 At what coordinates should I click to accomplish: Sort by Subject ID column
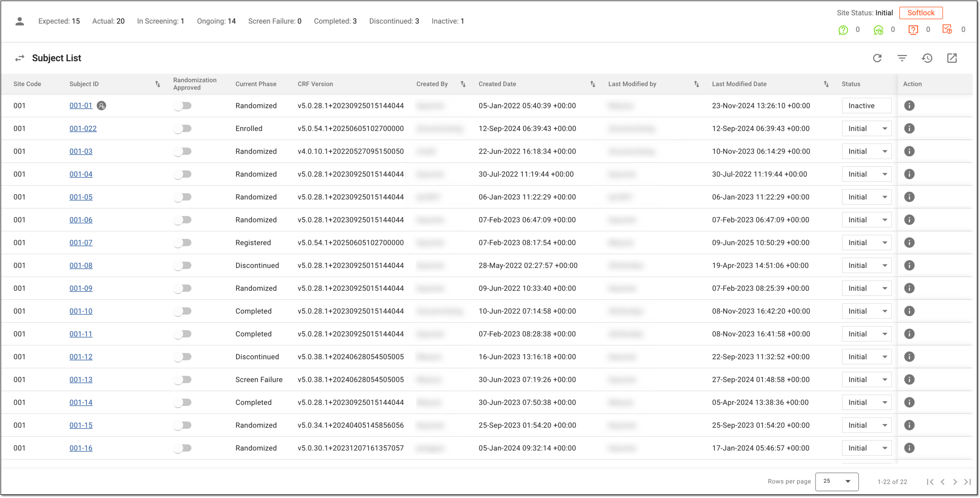pos(158,84)
